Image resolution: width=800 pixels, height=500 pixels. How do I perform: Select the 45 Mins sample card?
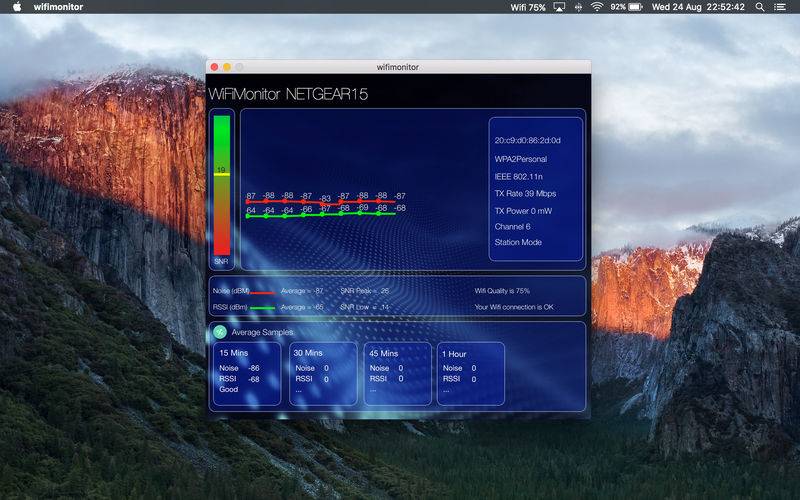click(397, 373)
